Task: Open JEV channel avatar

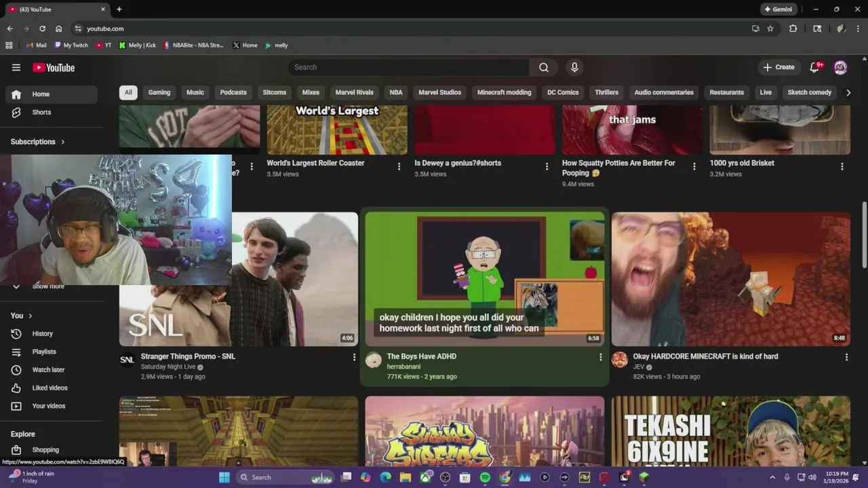Action: point(620,360)
